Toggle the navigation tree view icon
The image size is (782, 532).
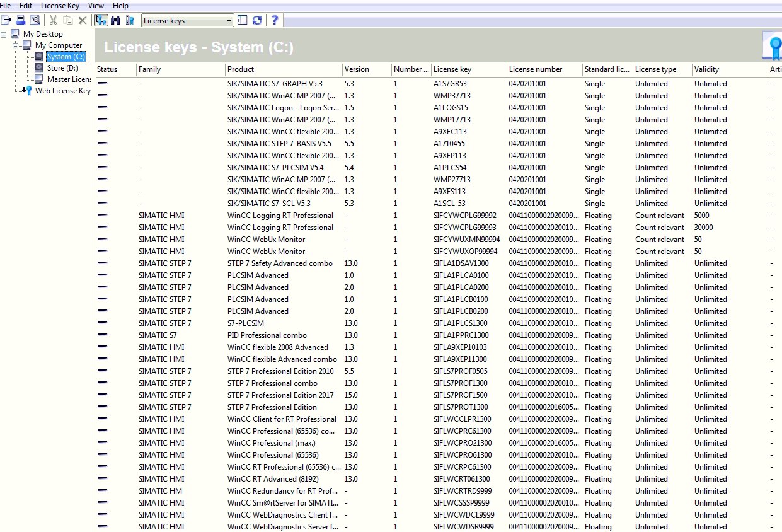(x=101, y=20)
